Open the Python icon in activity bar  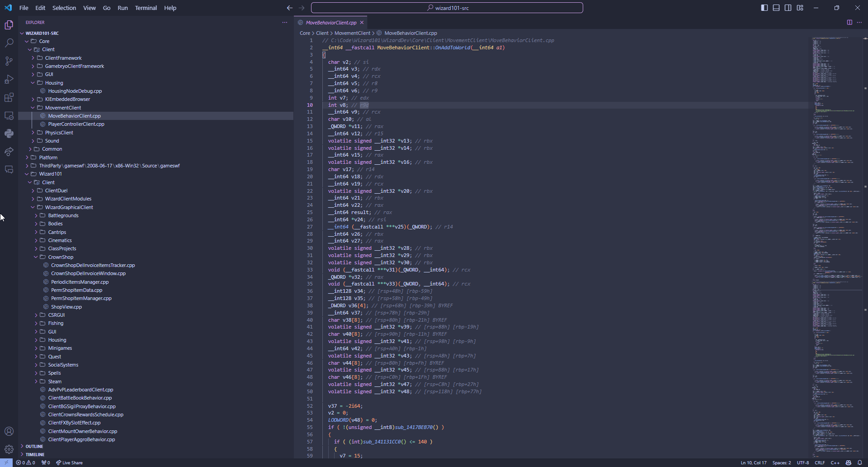[x=9, y=133]
